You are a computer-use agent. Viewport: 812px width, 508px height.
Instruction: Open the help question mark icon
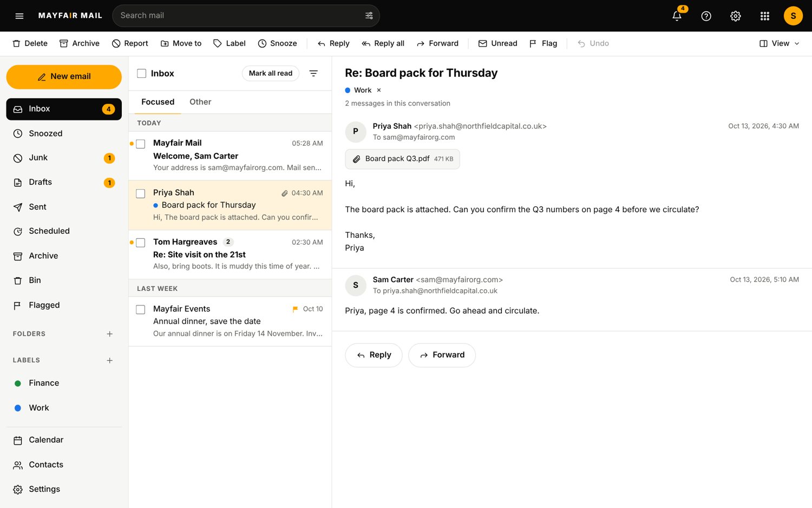click(x=706, y=16)
